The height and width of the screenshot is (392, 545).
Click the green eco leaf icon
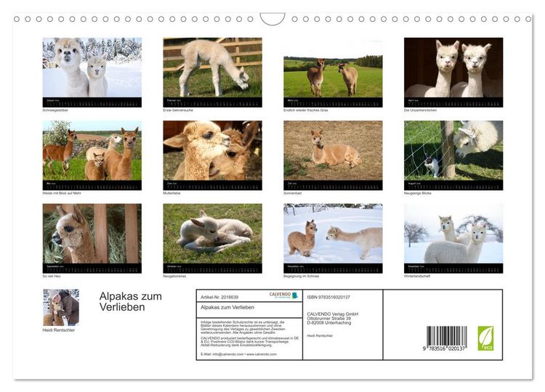[485, 338]
